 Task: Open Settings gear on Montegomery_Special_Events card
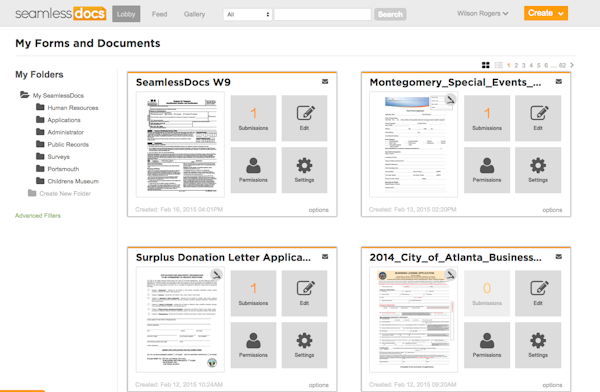pos(538,170)
